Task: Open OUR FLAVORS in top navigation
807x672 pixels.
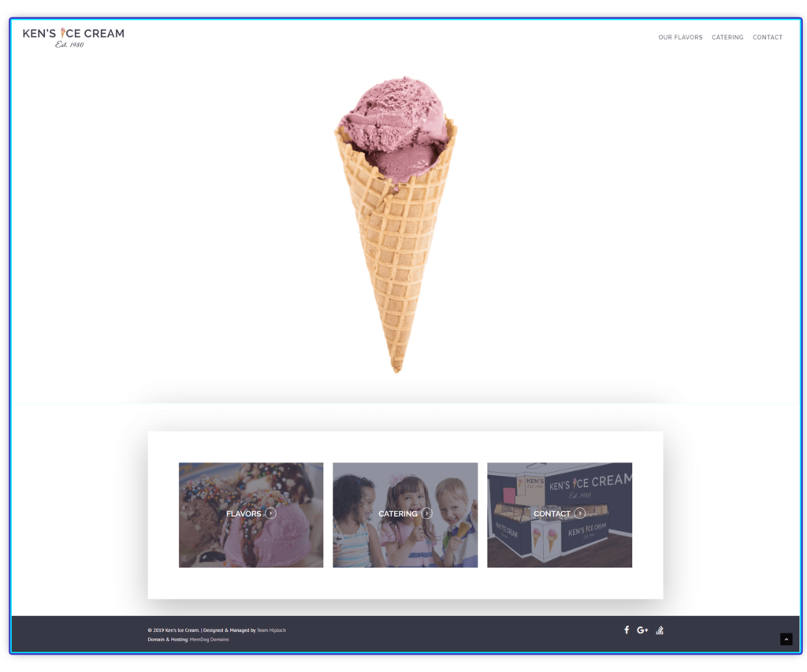Action: (680, 37)
